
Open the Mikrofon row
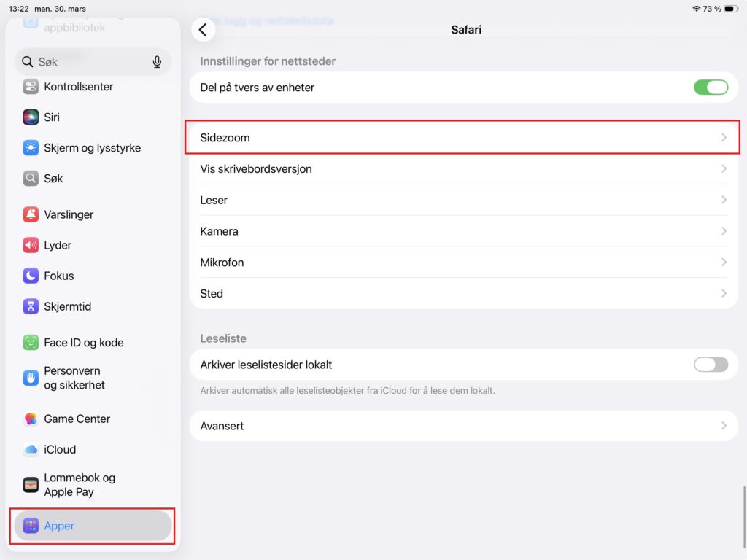(463, 262)
